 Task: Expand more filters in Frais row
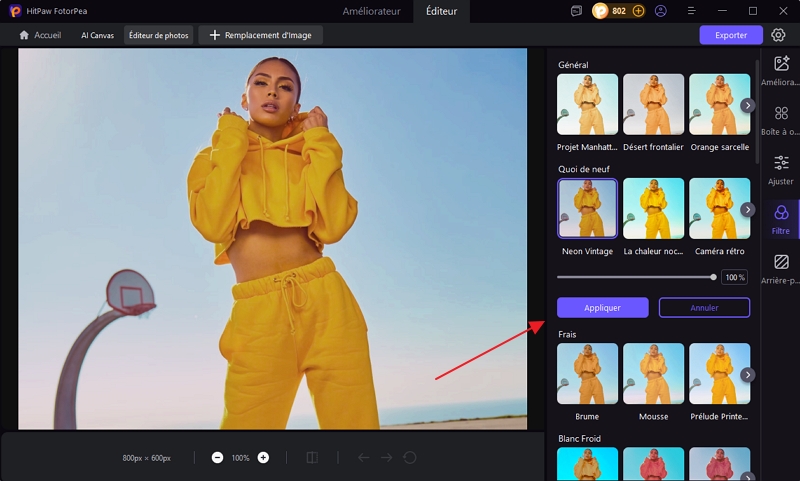747,375
